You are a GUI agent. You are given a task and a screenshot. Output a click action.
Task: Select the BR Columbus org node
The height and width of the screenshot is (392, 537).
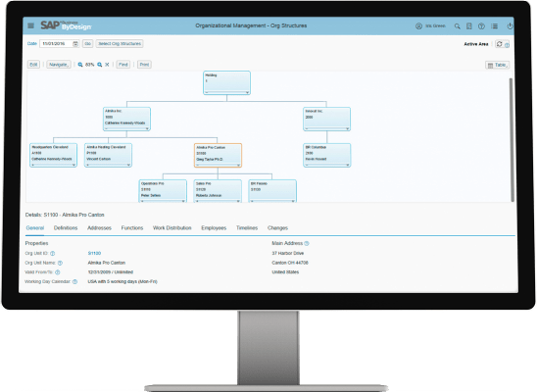[327, 155]
